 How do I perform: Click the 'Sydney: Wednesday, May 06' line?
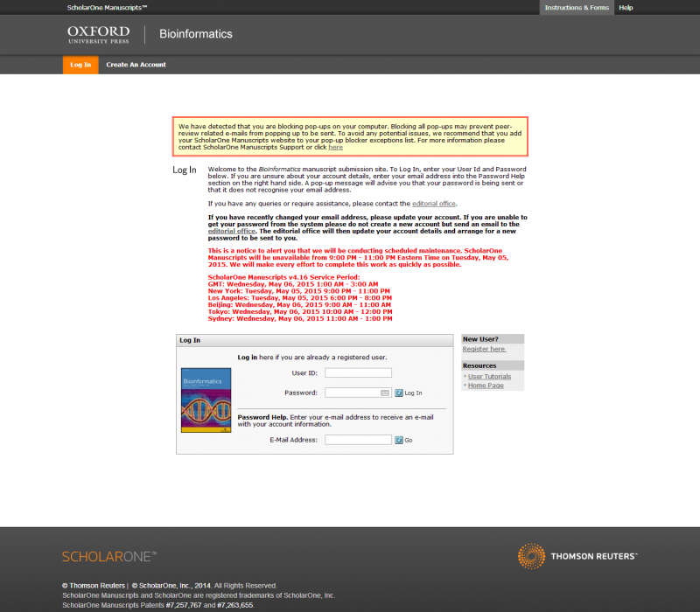[300, 319]
